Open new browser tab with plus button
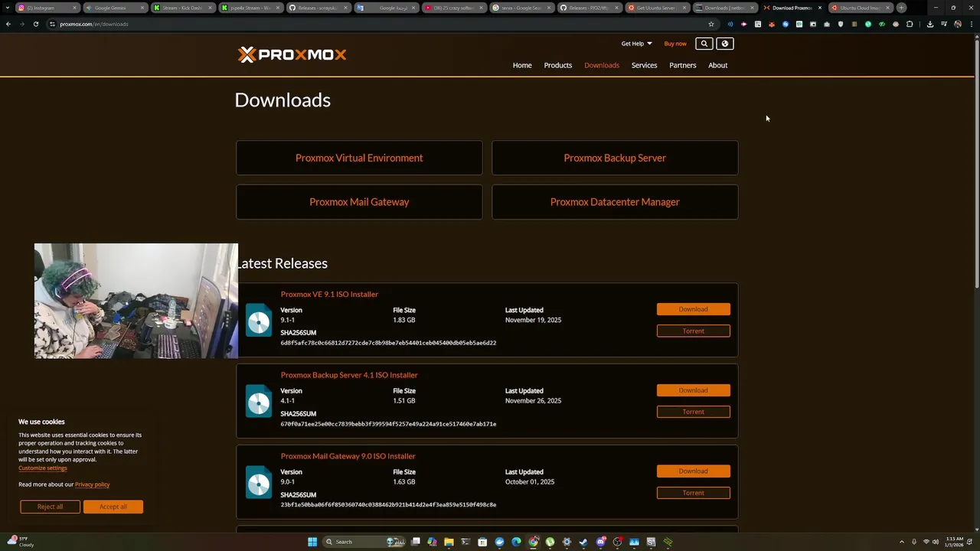The height and width of the screenshot is (551, 980). pos(901,8)
